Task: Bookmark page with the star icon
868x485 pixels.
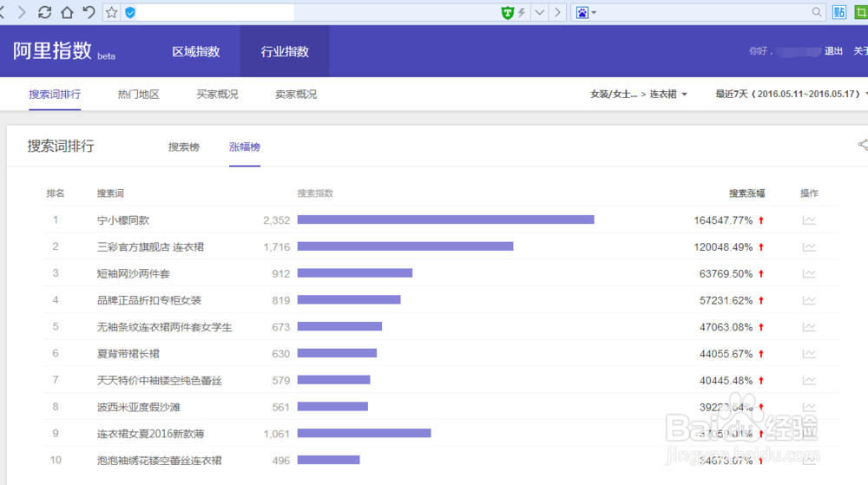Action: [x=111, y=12]
